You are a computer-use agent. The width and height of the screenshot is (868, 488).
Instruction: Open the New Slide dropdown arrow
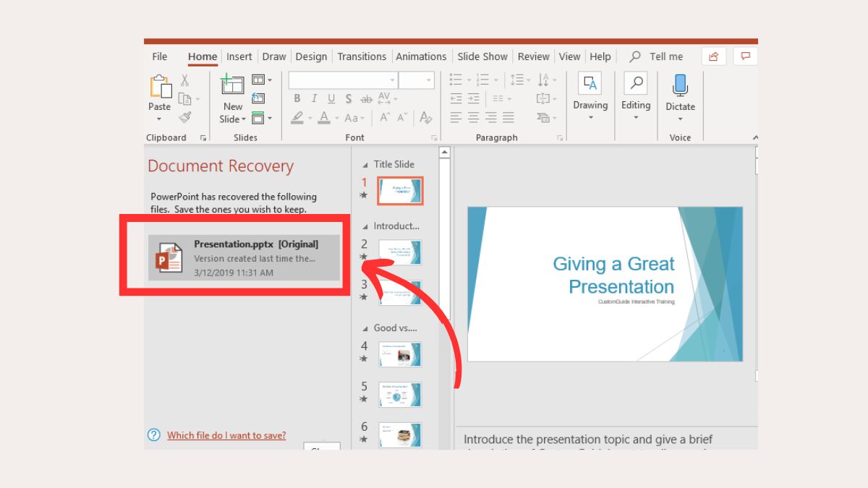tap(244, 119)
